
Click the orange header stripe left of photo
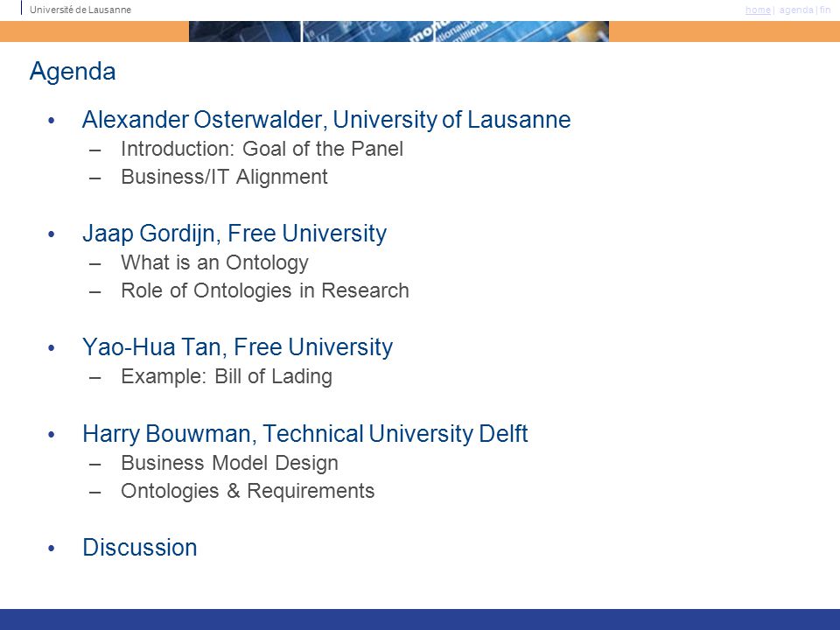click(94, 31)
